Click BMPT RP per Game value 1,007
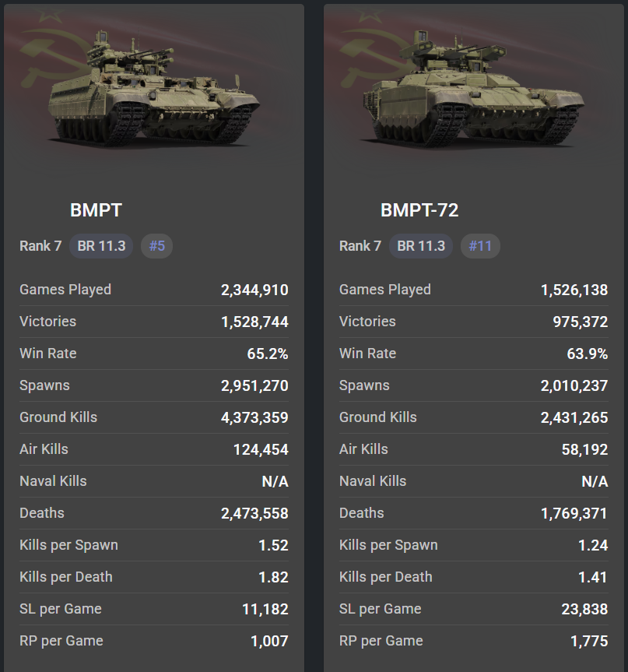The image size is (628, 672). [269, 642]
